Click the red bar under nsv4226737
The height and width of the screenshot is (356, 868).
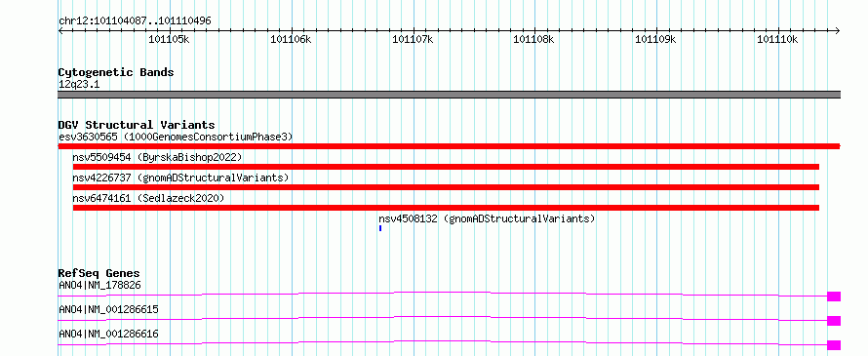[446, 187]
